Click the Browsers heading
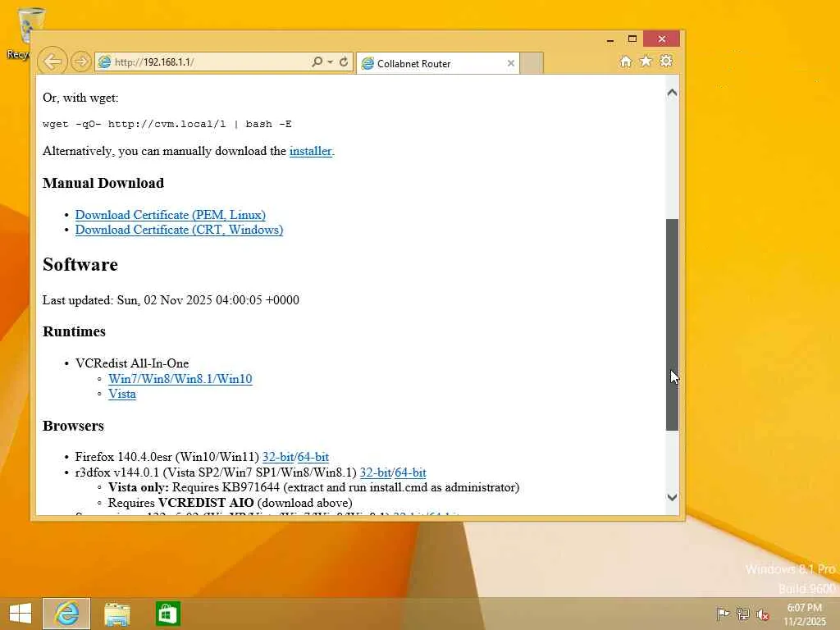 click(73, 426)
